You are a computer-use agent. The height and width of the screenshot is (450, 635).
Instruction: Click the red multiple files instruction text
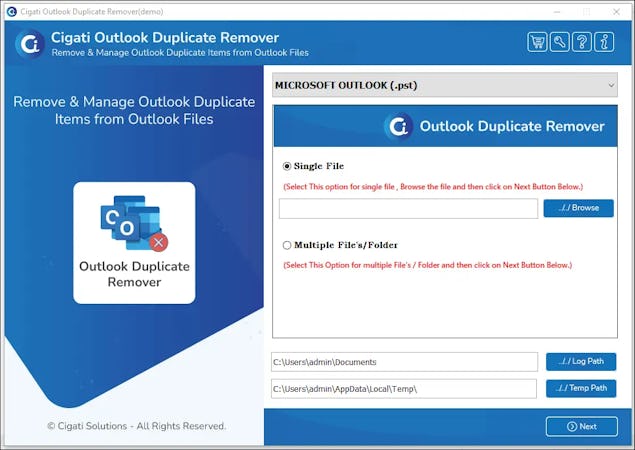(x=428, y=265)
